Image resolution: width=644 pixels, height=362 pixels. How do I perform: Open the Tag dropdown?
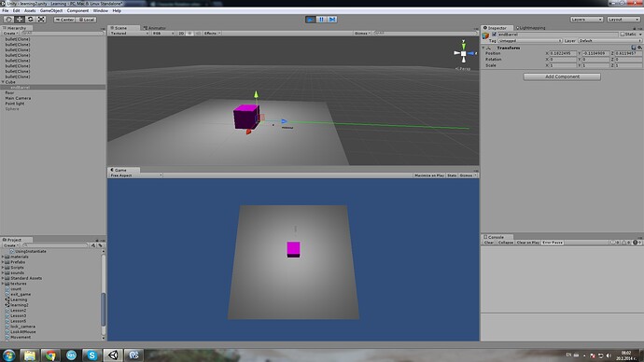pos(529,41)
